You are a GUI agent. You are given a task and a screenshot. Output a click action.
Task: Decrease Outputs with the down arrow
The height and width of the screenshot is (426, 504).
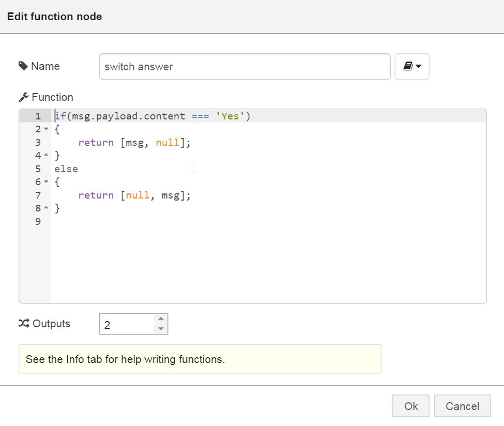pos(161,329)
